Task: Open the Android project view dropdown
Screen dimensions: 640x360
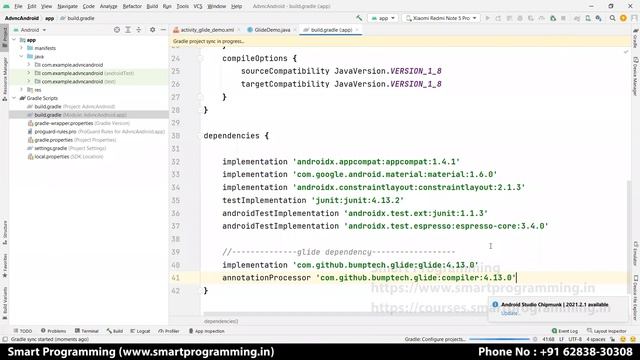Action: pos(30,30)
